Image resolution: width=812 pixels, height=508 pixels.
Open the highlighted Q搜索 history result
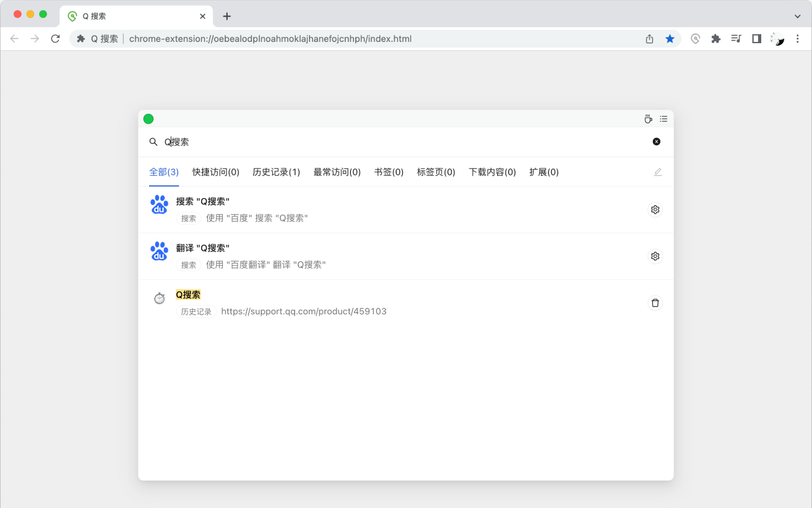pos(188,295)
